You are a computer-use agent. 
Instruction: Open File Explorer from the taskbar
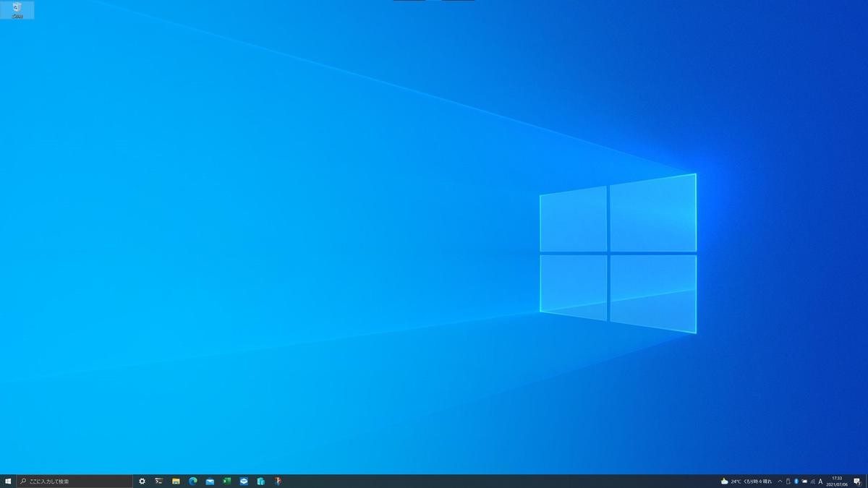pyautogui.click(x=176, y=481)
